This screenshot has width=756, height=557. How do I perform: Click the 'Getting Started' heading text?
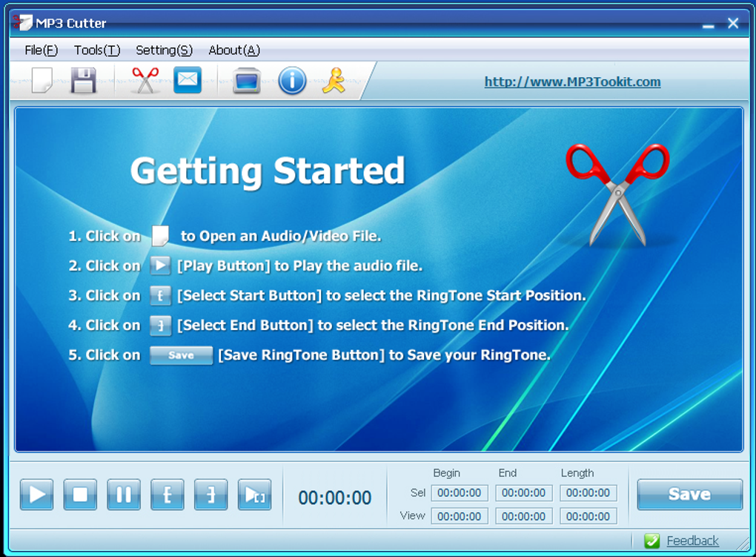click(268, 171)
